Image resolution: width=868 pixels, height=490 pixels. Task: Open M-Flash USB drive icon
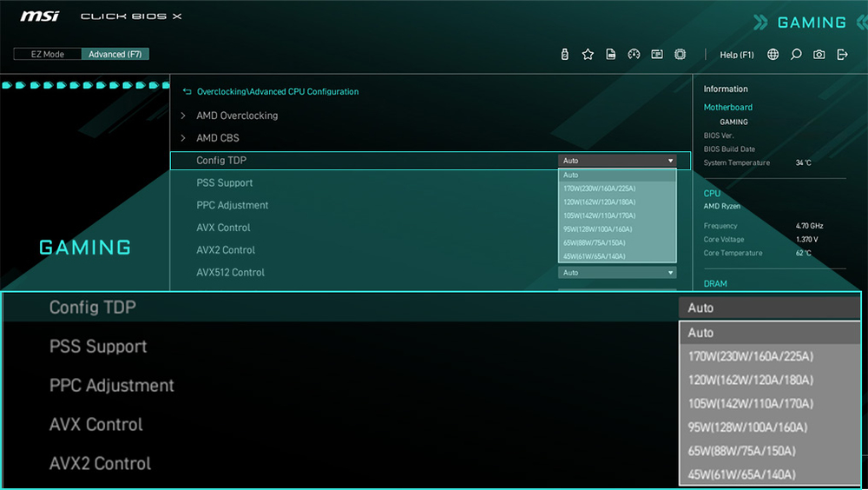pyautogui.click(x=565, y=55)
